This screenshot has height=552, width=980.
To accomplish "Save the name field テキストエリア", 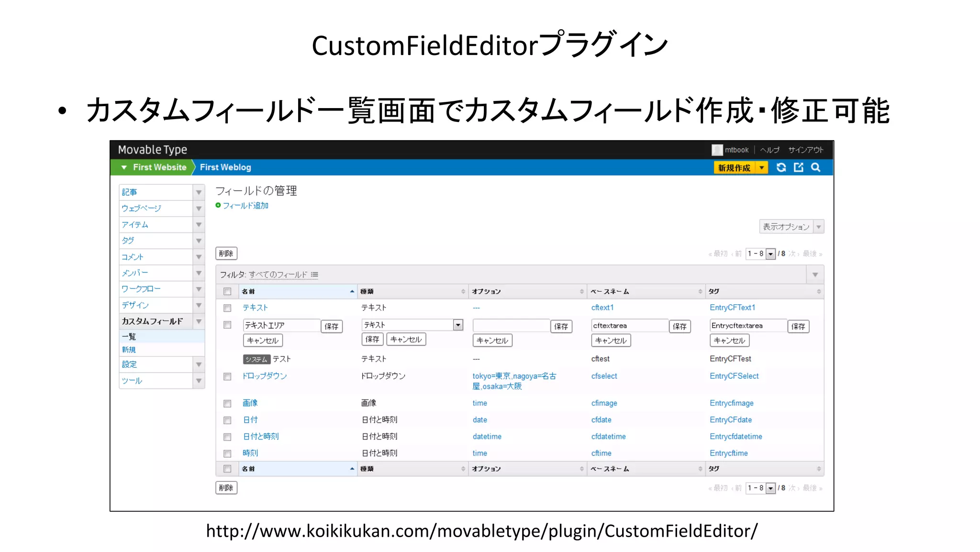I will click(332, 326).
